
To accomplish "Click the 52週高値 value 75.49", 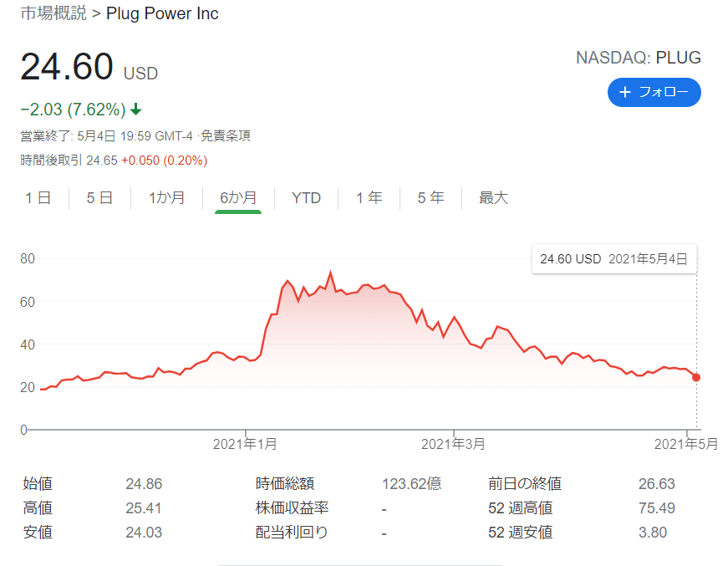I will click(656, 508).
